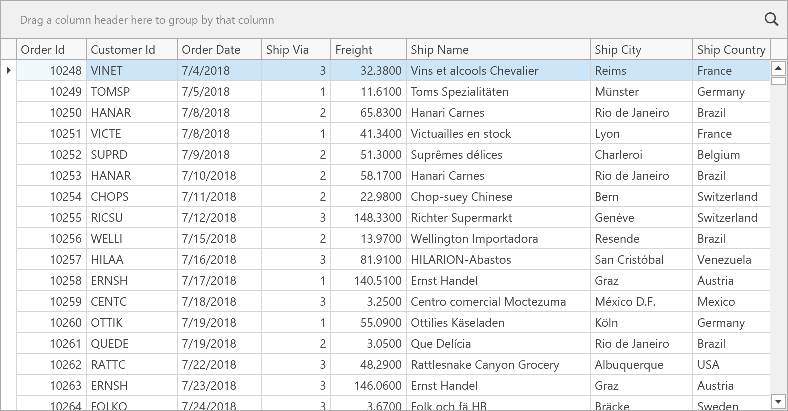The width and height of the screenshot is (788, 411).
Task: Select cell Centro comercial Moctezuma
Action: 499,302
